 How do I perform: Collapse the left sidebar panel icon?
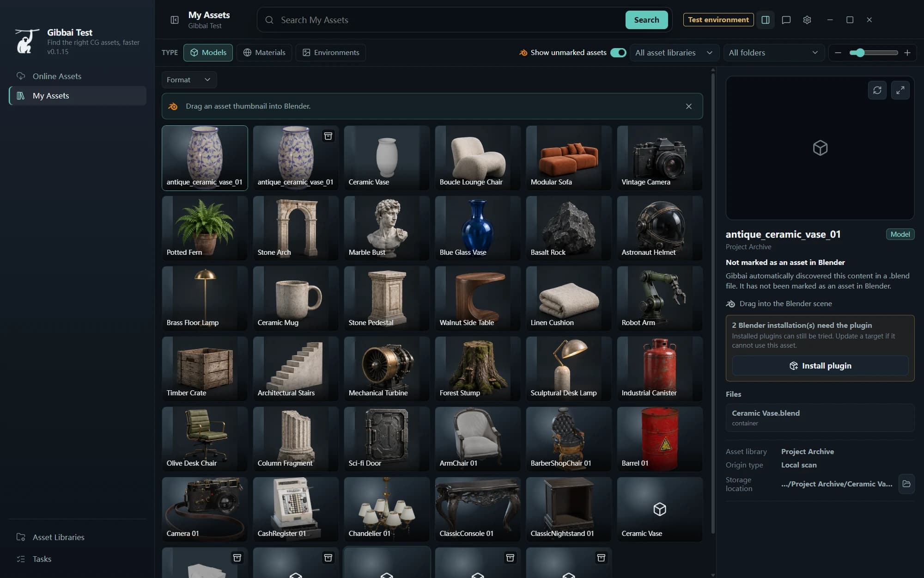pyautogui.click(x=175, y=20)
